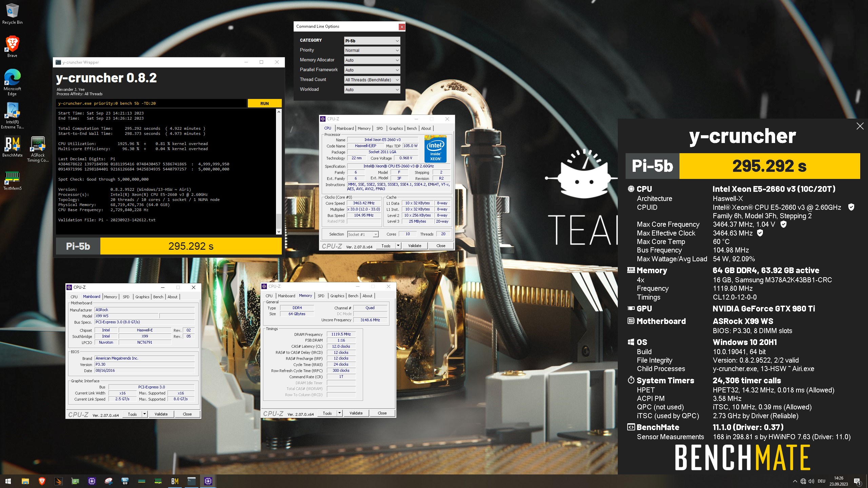Viewport: 868px width, 488px height.
Task: Open network status tray icon
Action: click(x=803, y=481)
